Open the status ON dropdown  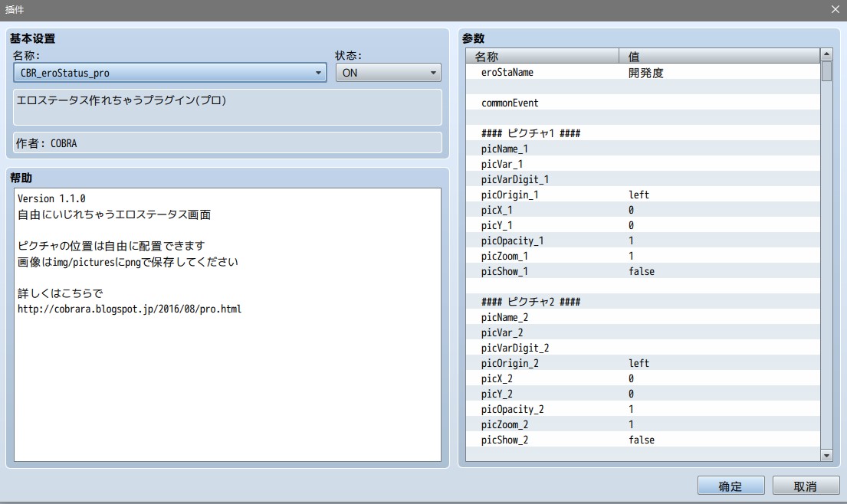(x=388, y=73)
